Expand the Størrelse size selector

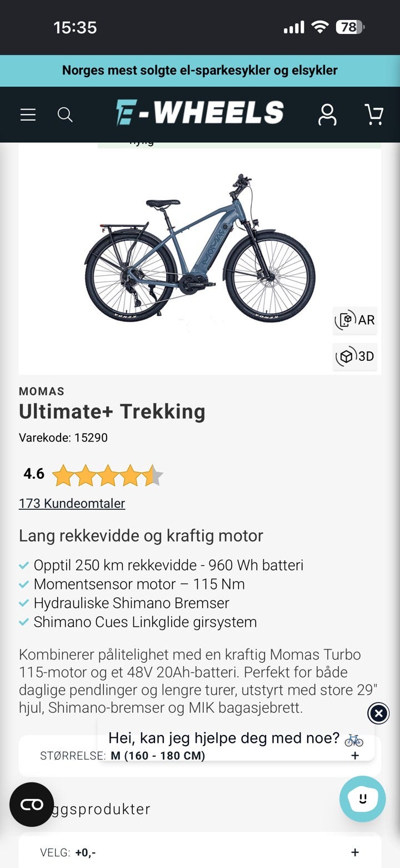200,756
